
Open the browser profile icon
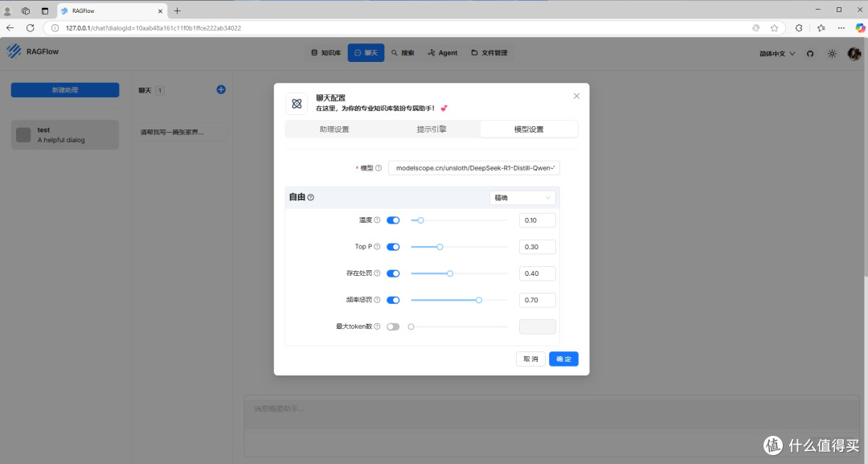click(7, 10)
